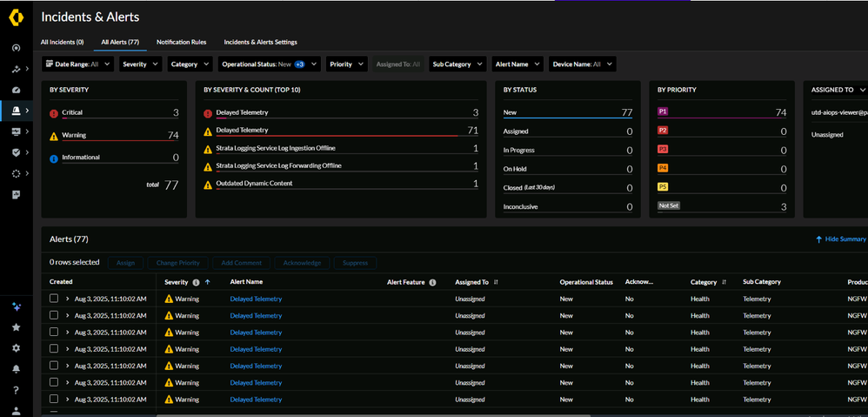Click the Created column header

pos(61,282)
